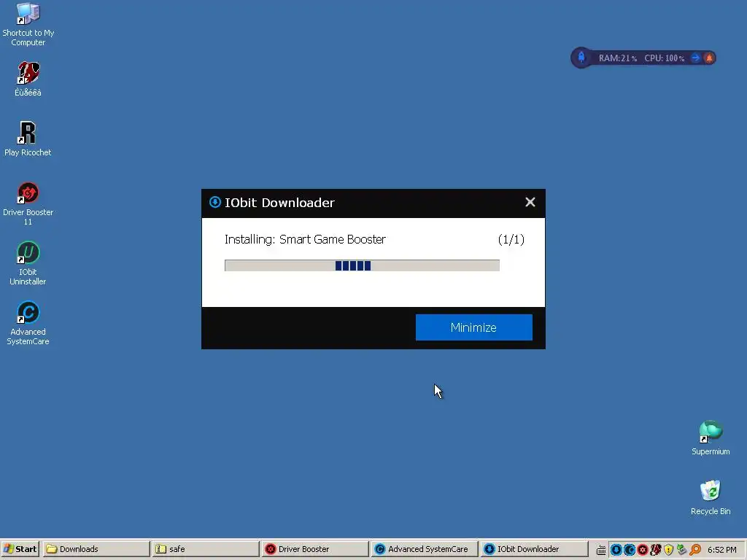Switch to Advanced SystemCare taskbar window
The image size is (747, 560).
pos(425,549)
